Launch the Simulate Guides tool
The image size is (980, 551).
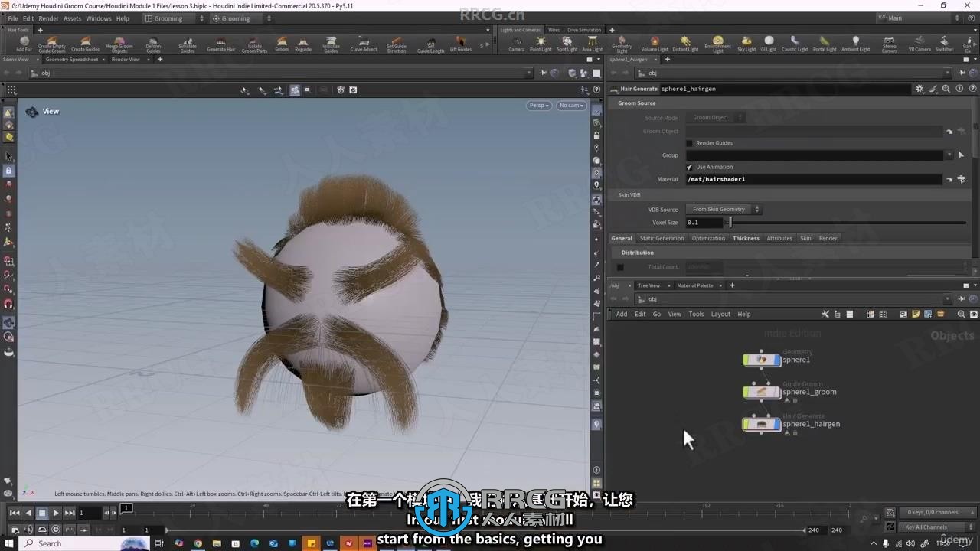[188, 44]
